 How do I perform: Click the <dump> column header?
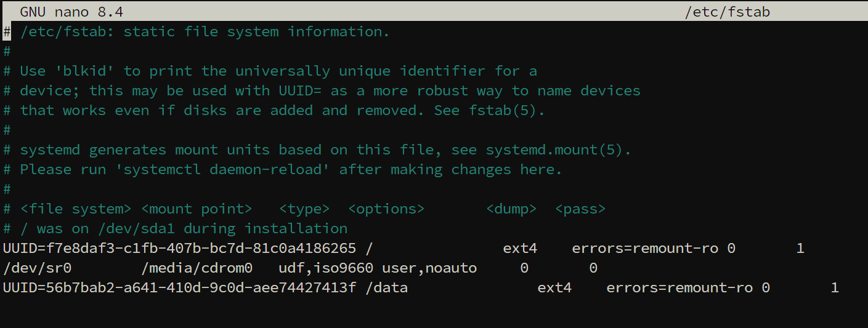pyautogui.click(x=511, y=209)
